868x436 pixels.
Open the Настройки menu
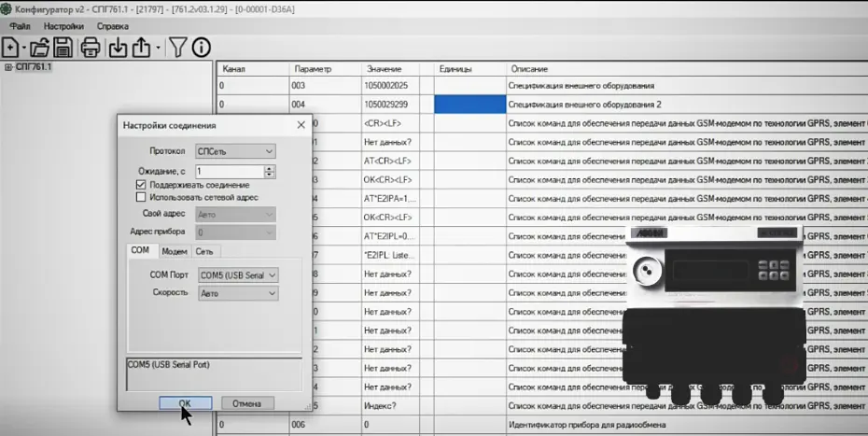click(x=63, y=26)
